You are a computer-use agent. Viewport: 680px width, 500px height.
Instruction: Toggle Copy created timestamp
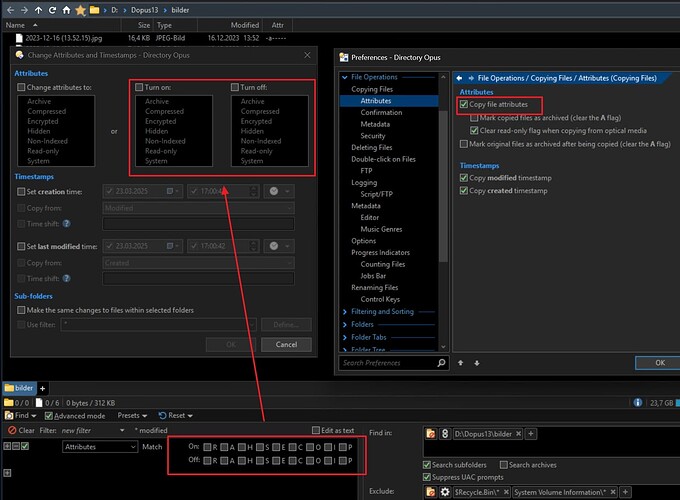(x=464, y=190)
